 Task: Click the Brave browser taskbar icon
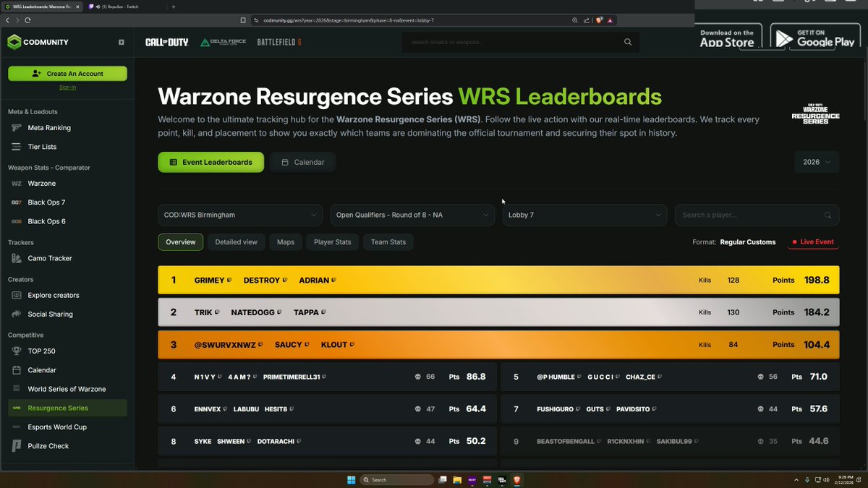click(x=516, y=479)
